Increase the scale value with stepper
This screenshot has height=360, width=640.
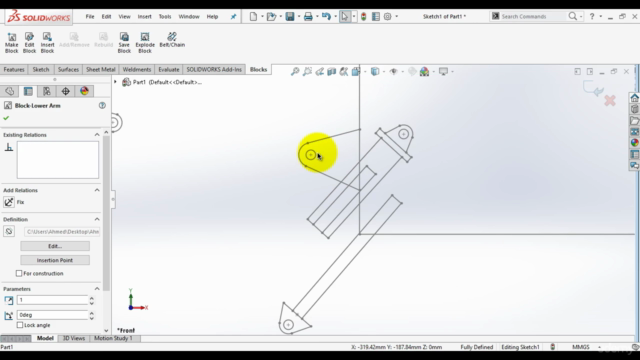pos(91,298)
